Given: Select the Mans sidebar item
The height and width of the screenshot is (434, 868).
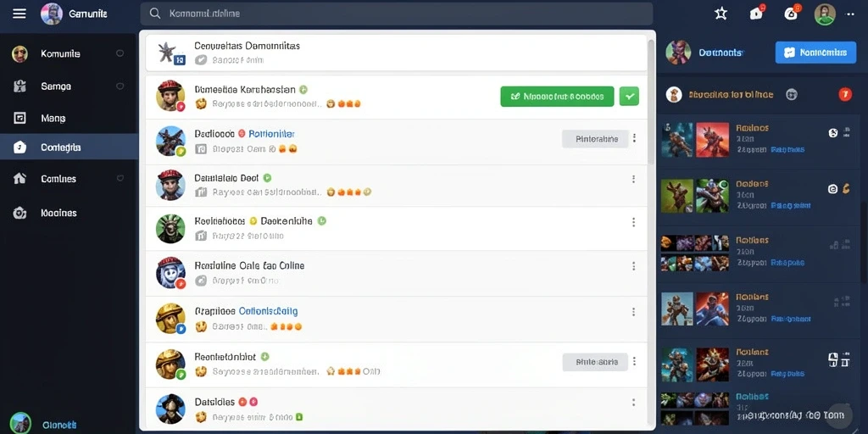Looking at the screenshot, I should tap(69, 118).
